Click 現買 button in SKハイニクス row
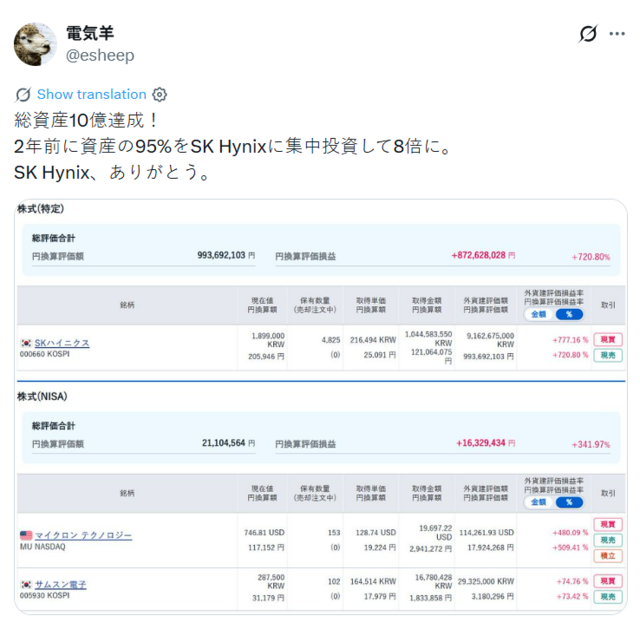The height and width of the screenshot is (629, 640). click(x=608, y=340)
